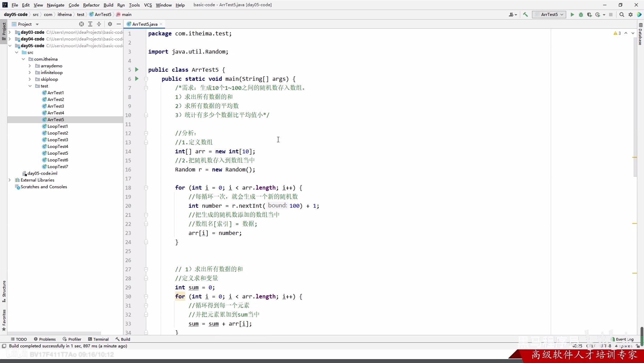
Task: Click the warnings indicator showing 3
Action: (616, 33)
